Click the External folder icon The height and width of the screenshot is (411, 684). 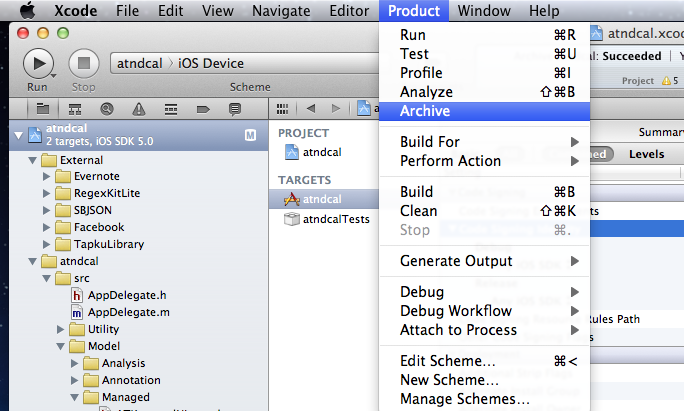tap(49, 160)
